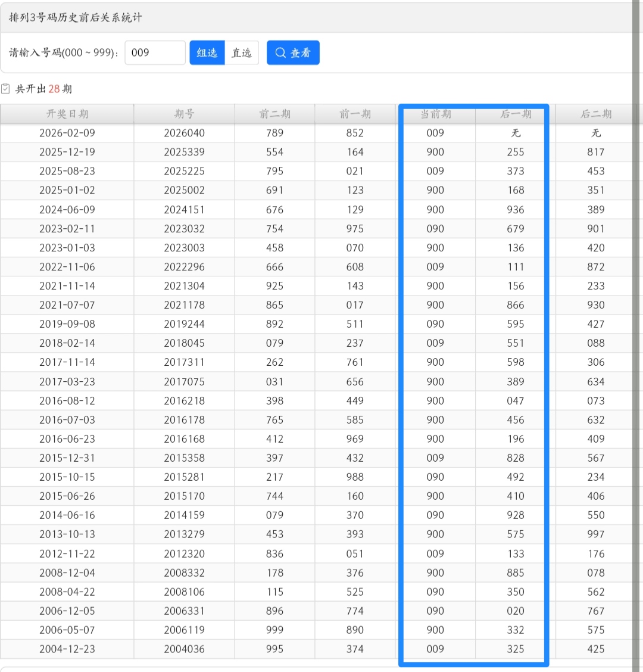643x672 pixels.
Task: Switch to the 直选 option
Action: (241, 53)
